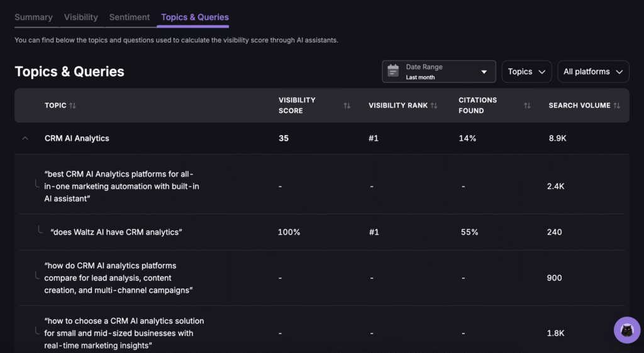This screenshot has height=353, width=644.
Task: Collapse the CRM AI Analytics topic row
Action: click(25, 138)
